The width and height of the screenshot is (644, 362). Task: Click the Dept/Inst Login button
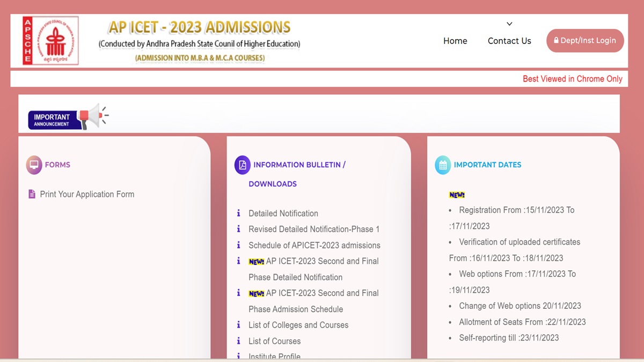(x=585, y=41)
